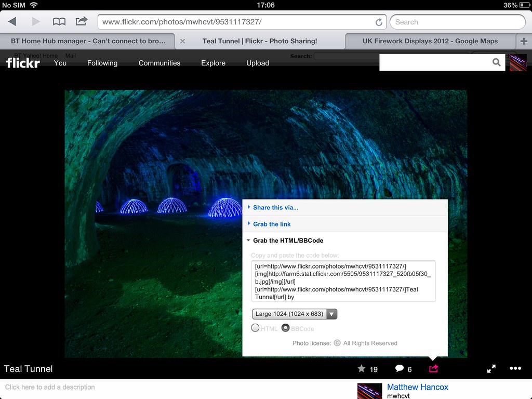The image size is (532, 399).
Task: Select the BBCode radio button
Action: 285,328
